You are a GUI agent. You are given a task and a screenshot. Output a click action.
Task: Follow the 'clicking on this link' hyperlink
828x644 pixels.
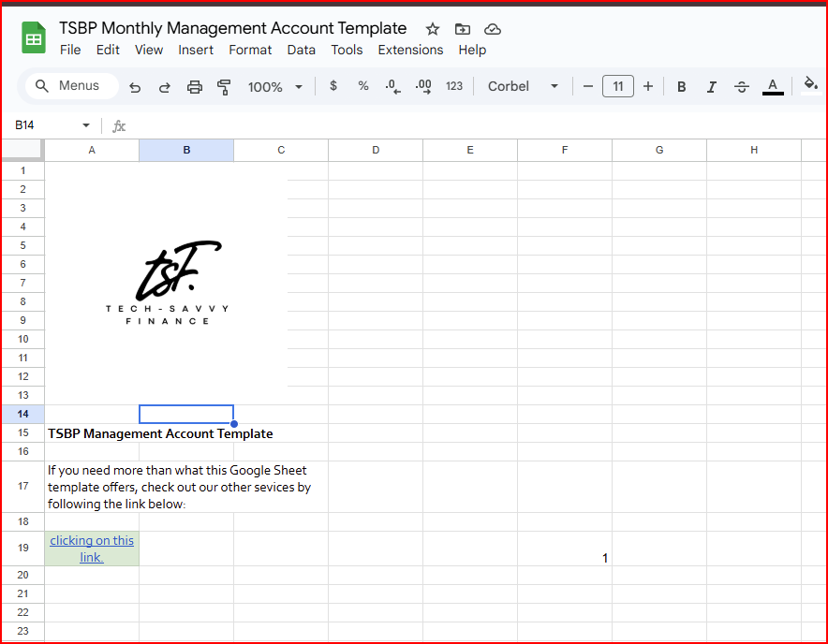(91, 548)
